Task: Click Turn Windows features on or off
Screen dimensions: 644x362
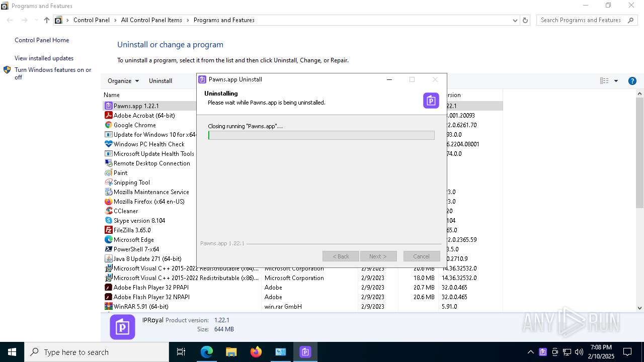Action: [x=53, y=73]
